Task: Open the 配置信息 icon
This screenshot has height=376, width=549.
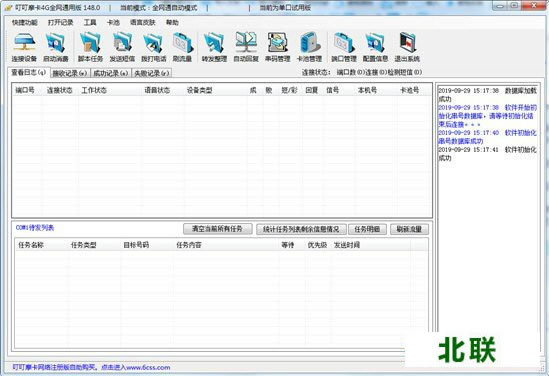Action: [x=375, y=48]
